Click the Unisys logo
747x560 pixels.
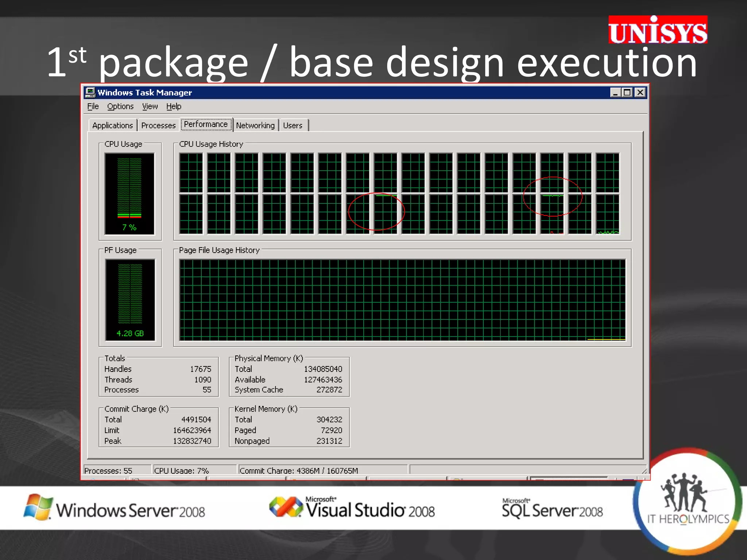coord(658,30)
